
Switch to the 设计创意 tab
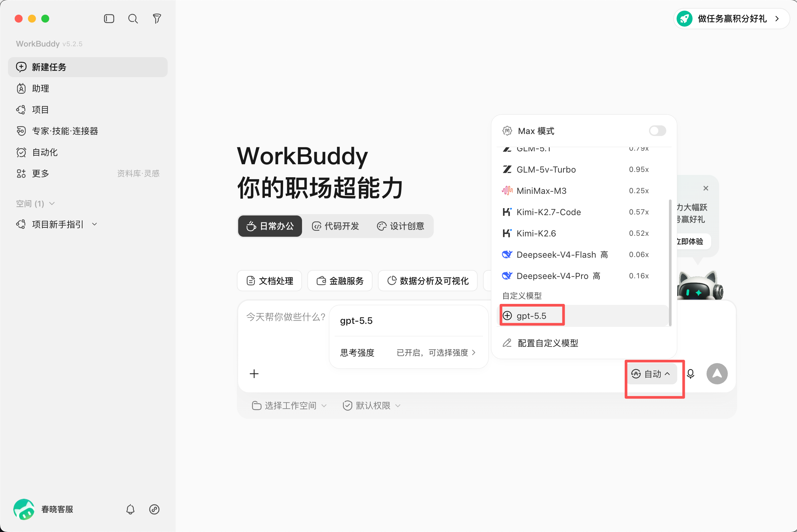tap(400, 226)
